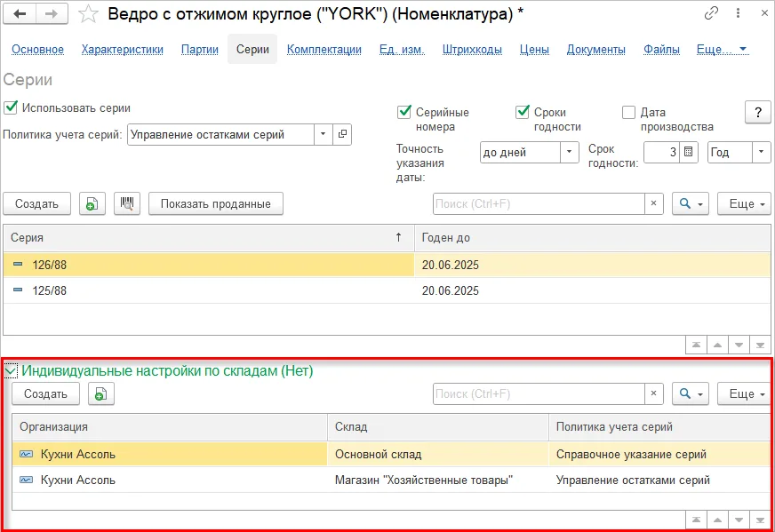Clear the warehouse settings search field
Screen dimensions: 775x532
653,393
